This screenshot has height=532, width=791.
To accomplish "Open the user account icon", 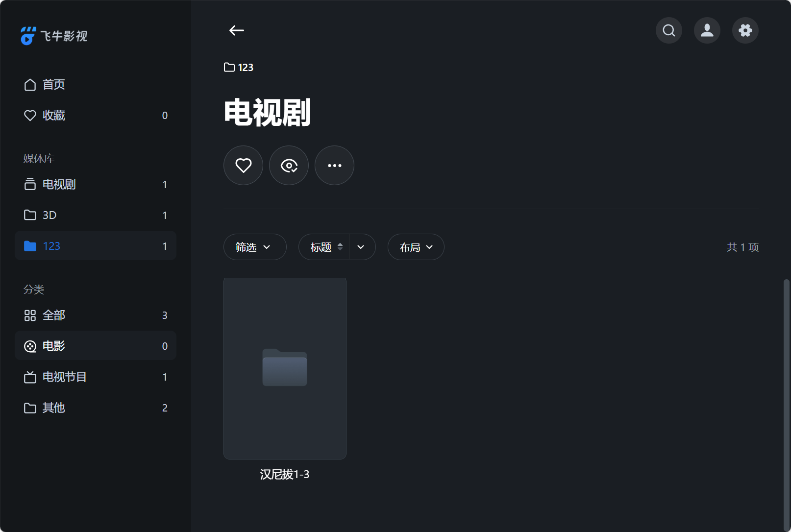I will 707,30.
